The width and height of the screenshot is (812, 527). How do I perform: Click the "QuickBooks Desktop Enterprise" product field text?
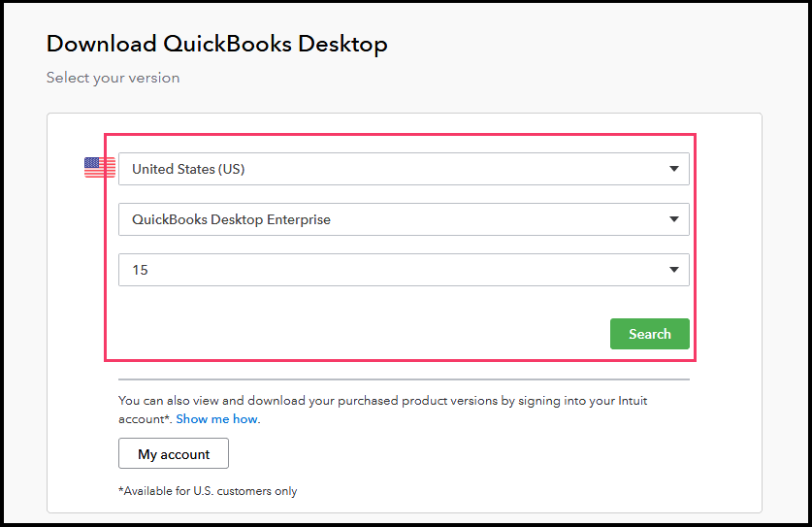pos(231,219)
